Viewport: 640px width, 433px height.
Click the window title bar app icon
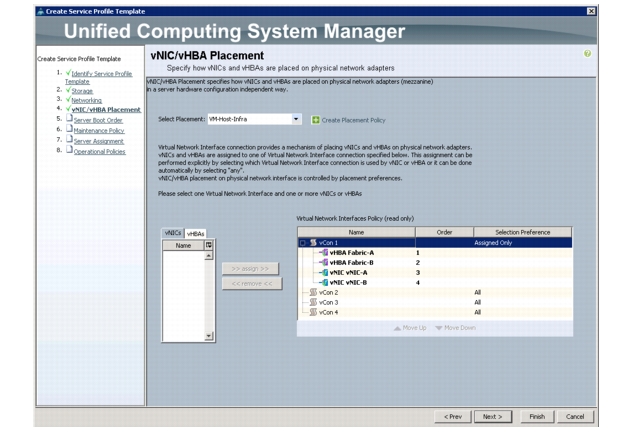40,11
